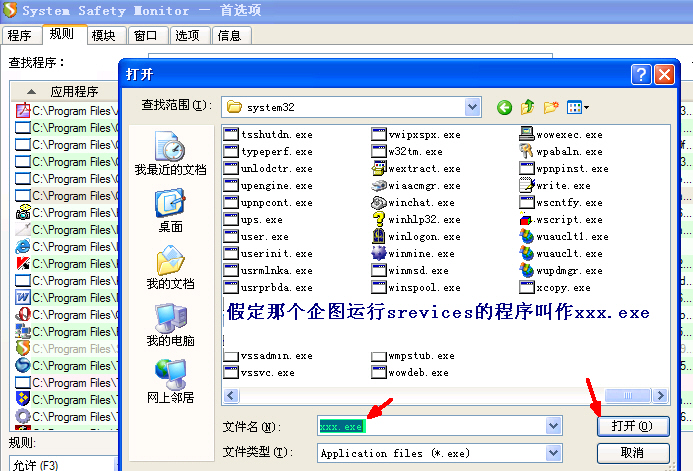This screenshot has width=693, height=471.
Task: Select usrmlnka.exe in the file list
Action: 268,270
